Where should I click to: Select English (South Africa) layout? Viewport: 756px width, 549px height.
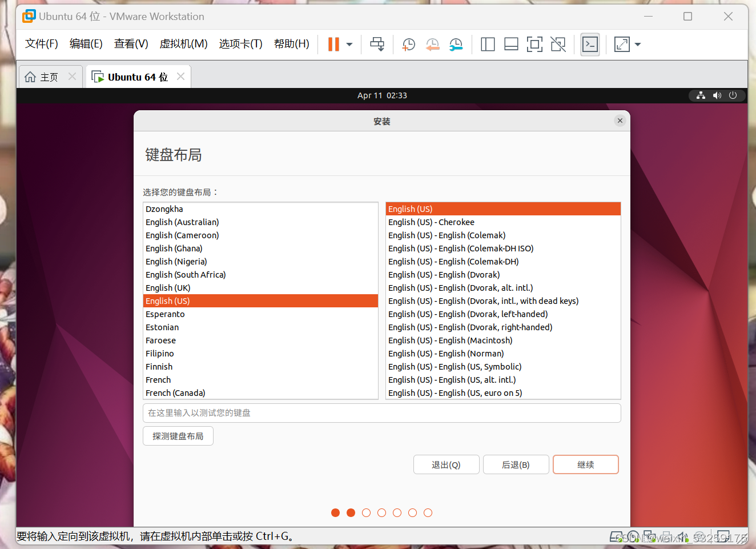pyautogui.click(x=260, y=275)
